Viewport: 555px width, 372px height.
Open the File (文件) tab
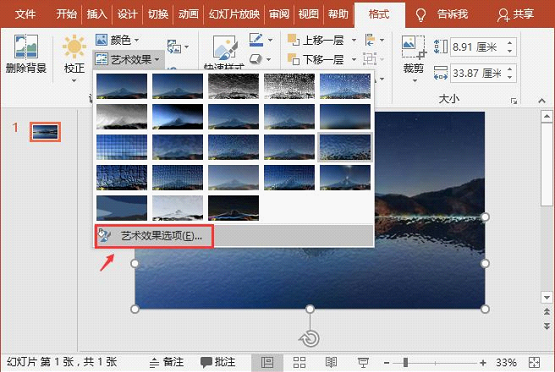click(25, 14)
